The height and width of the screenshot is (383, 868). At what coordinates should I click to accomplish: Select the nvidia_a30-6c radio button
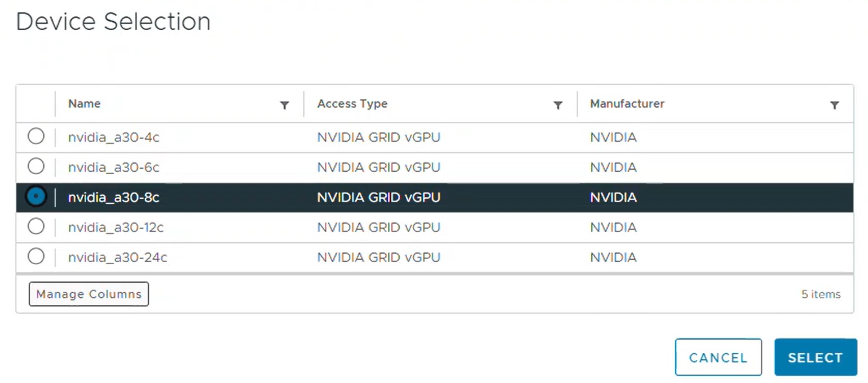tap(36, 166)
